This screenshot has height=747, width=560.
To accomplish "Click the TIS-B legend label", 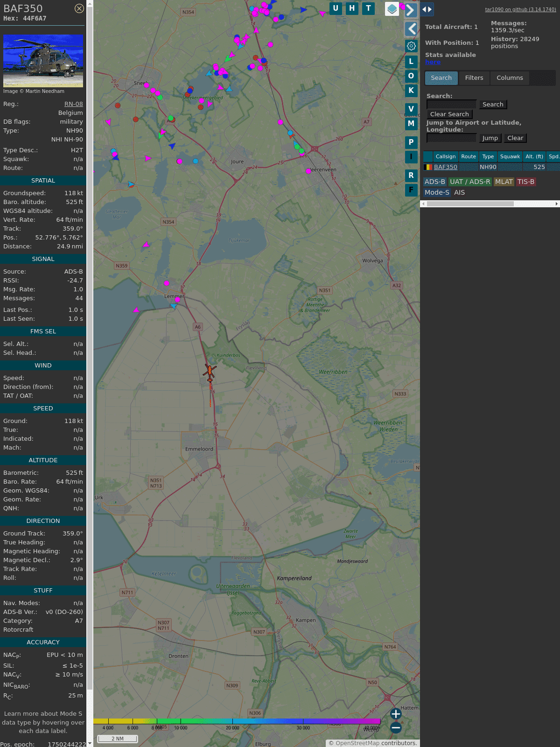I will click(526, 182).
